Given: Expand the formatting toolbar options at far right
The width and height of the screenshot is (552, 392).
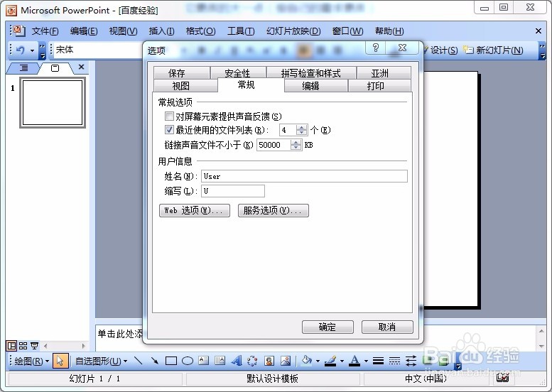Looking at the screenshot, I should coord(542,50).
